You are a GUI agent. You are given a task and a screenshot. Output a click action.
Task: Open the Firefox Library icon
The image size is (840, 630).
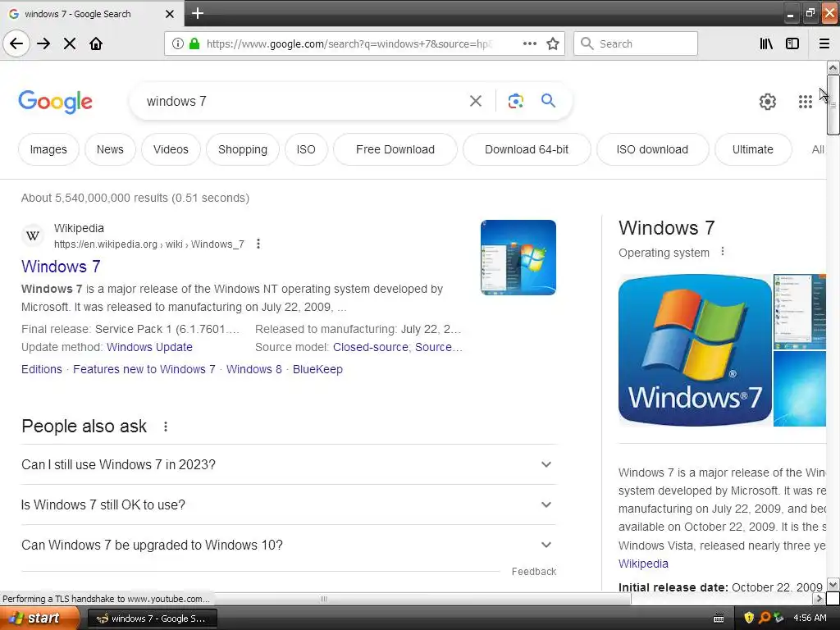(766, 43)
